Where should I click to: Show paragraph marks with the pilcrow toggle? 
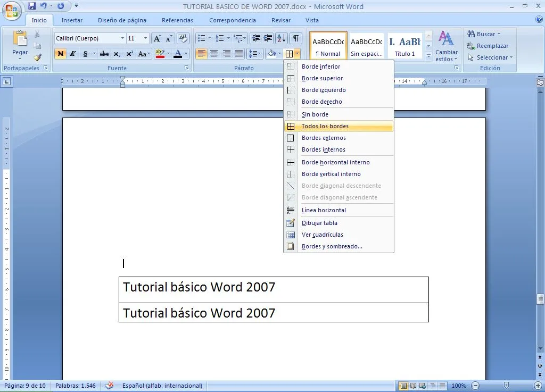[x=296, y=38]
